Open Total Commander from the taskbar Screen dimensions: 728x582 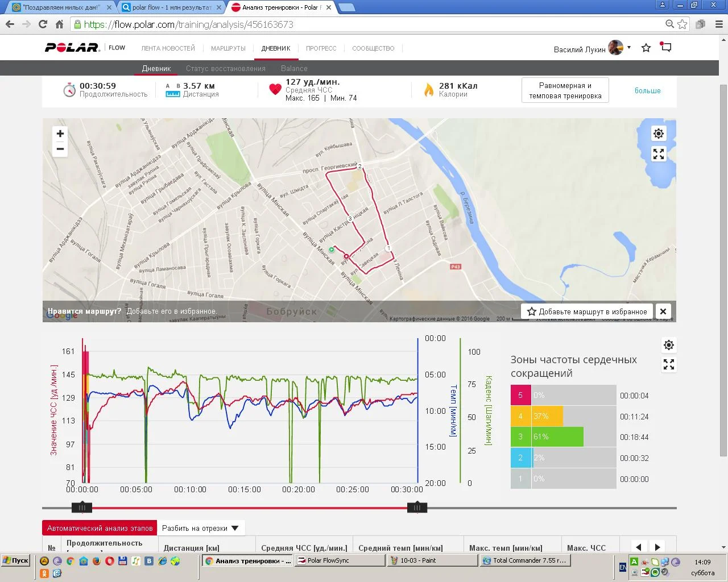point(524,560)
